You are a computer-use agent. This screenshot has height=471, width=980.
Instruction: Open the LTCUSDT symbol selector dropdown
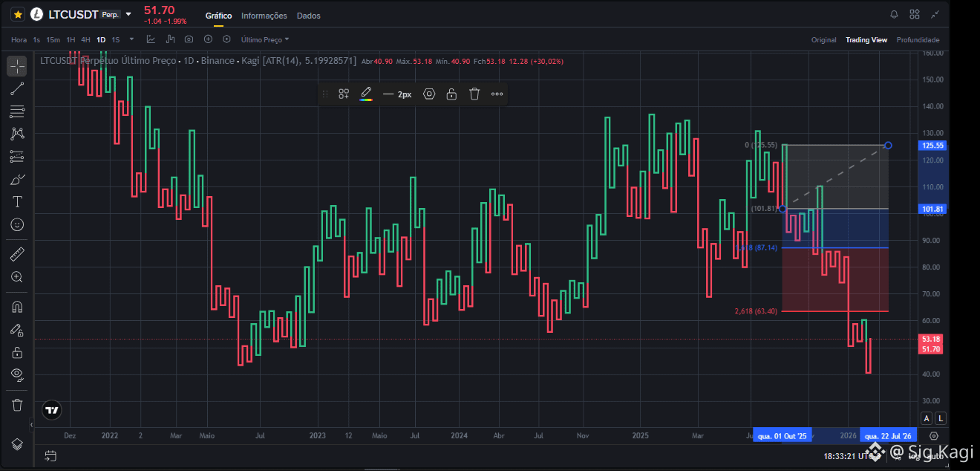click(129, 14)
